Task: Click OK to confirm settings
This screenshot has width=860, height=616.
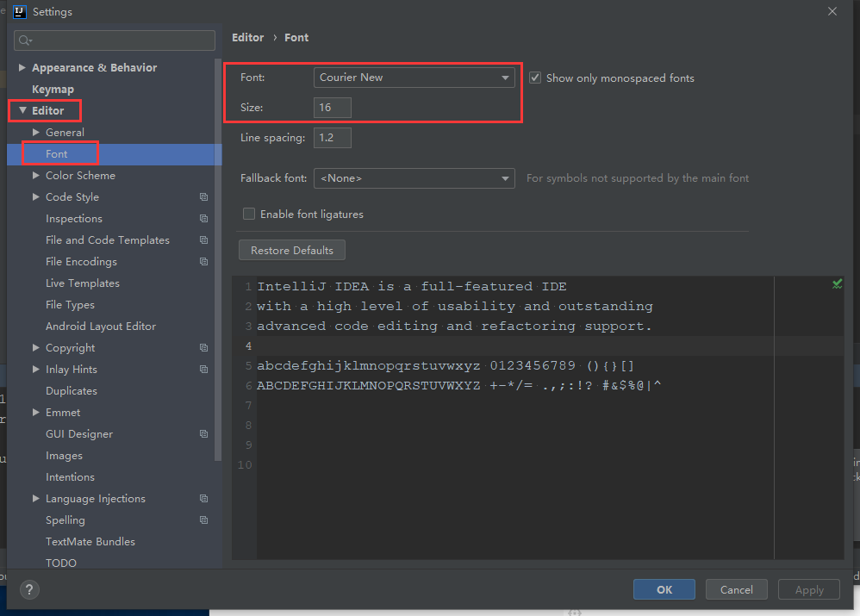Action: point(664,589)
